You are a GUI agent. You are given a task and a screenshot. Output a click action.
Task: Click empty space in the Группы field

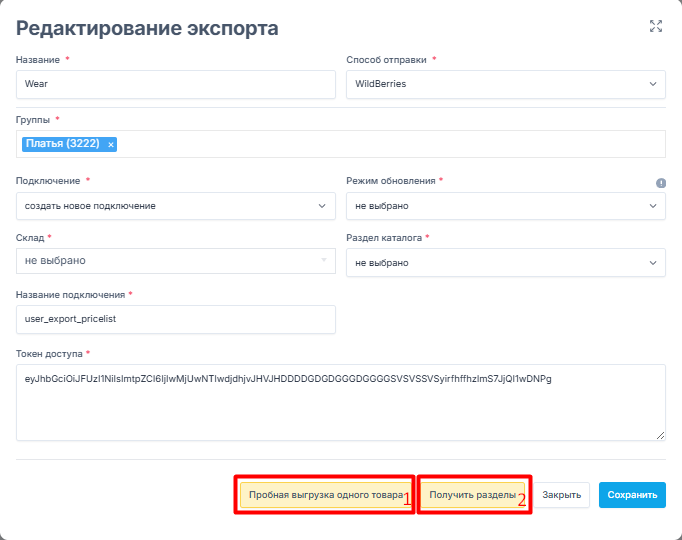click(x=390, y=145)
